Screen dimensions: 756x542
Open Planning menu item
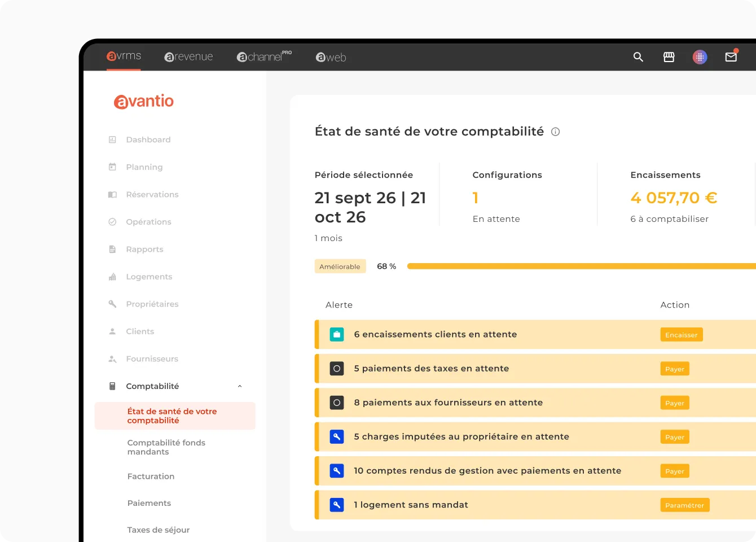144,167
